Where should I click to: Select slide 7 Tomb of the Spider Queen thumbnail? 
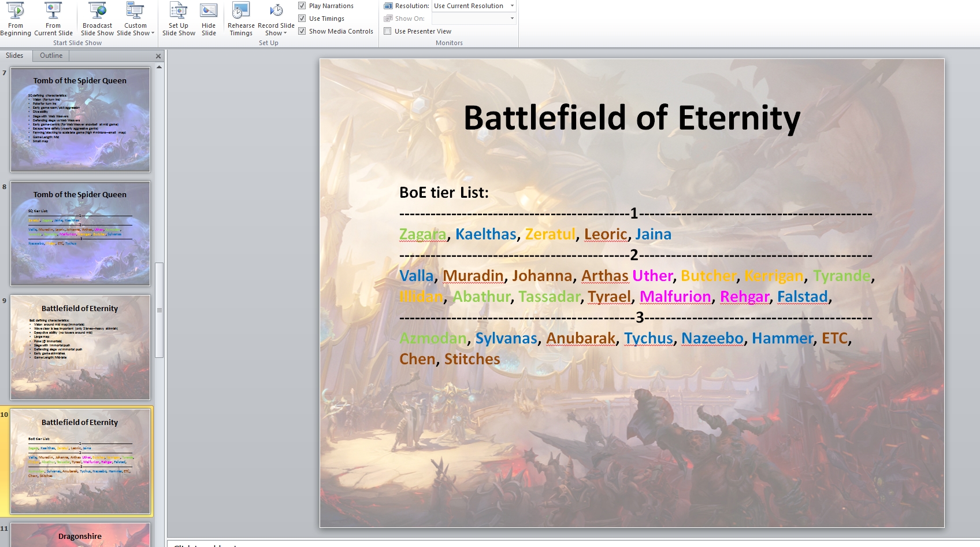pos(80,120)
